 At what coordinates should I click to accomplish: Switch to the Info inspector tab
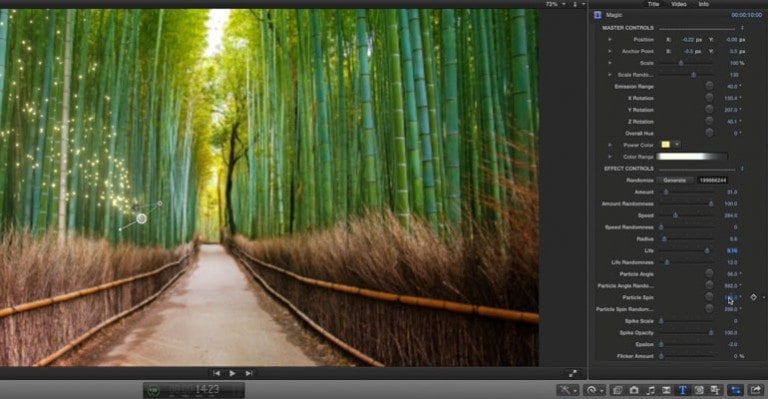(x=704, y=4)
